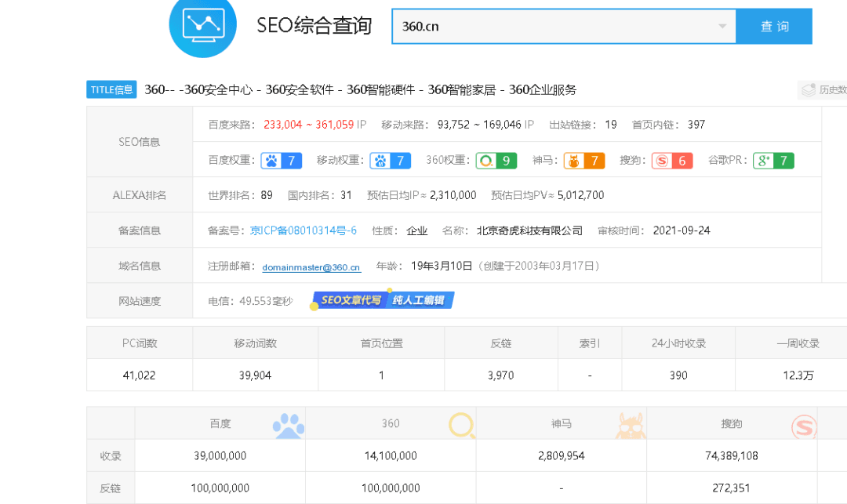Click the 神马 收录 value 2,809,954

pos(562,456)
